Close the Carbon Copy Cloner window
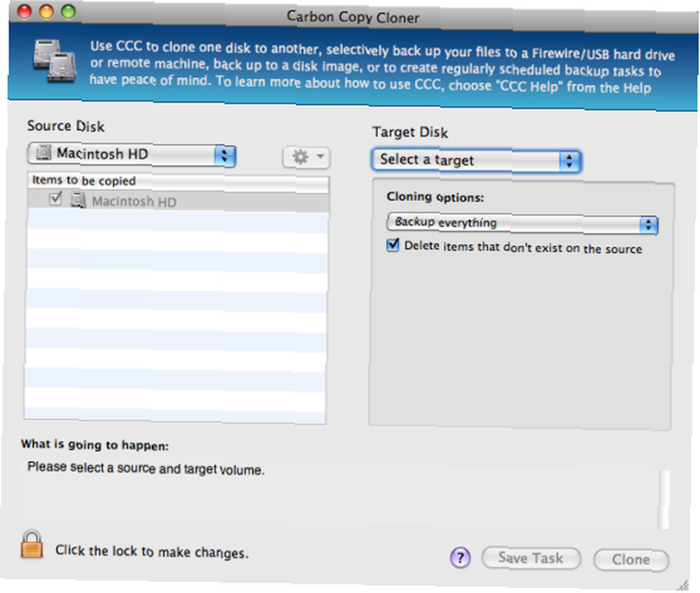The height and width of the screenshot is (593, 700). pyautogui.click(x=24, y=11)
